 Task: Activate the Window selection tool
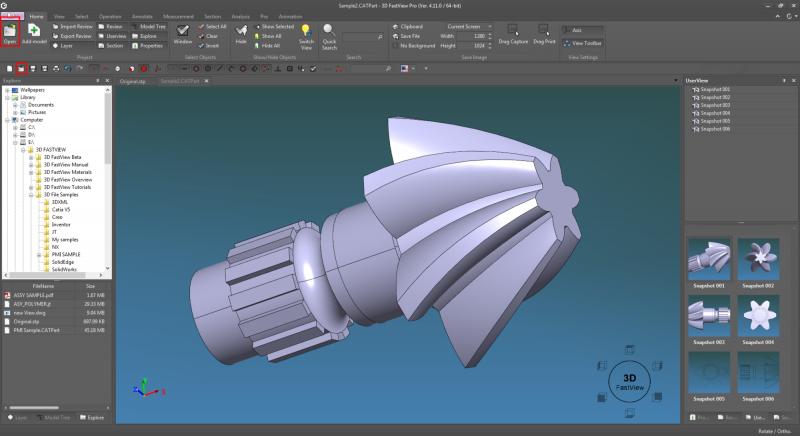(183, 34)
